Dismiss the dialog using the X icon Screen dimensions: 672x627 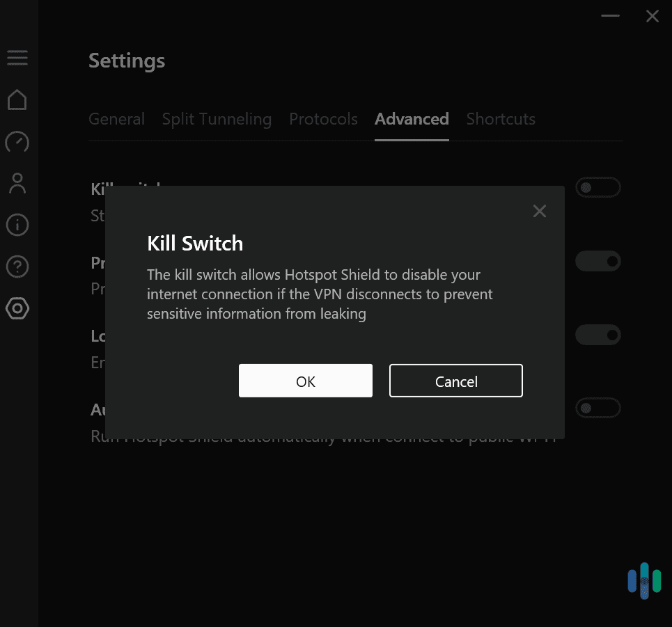point(539,211)
